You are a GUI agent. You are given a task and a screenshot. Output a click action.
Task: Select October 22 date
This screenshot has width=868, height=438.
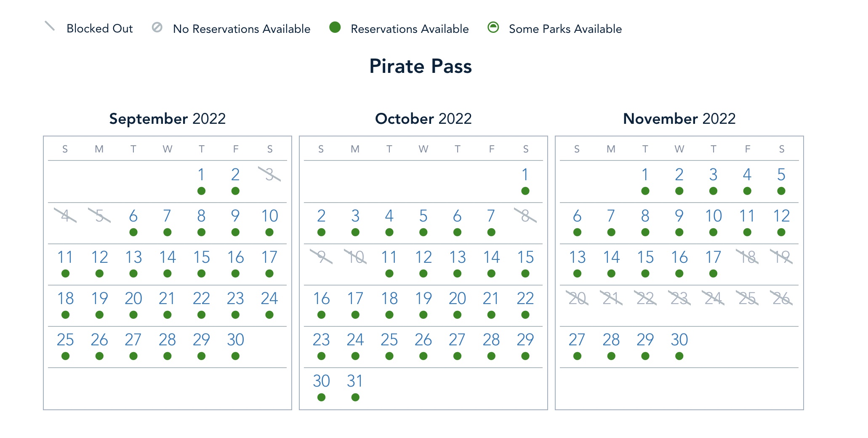(525, 299)
